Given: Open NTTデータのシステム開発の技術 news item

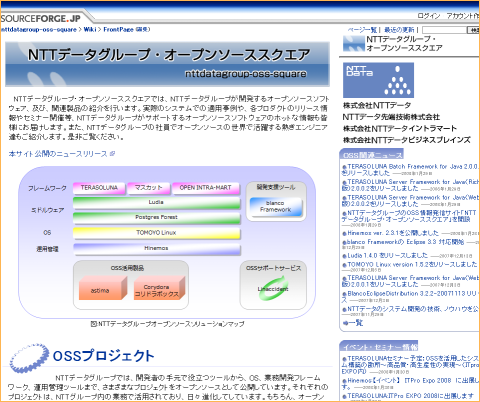Looking at the screenshot, I should (413, 309).
